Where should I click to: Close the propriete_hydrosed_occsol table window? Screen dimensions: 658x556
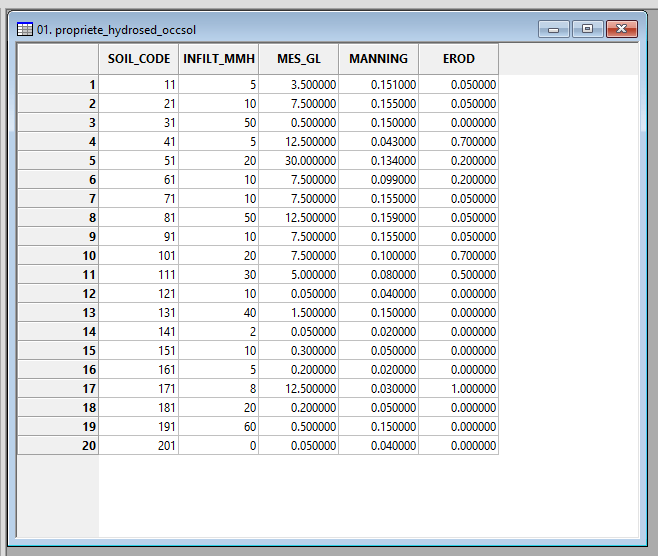(621, 29)
